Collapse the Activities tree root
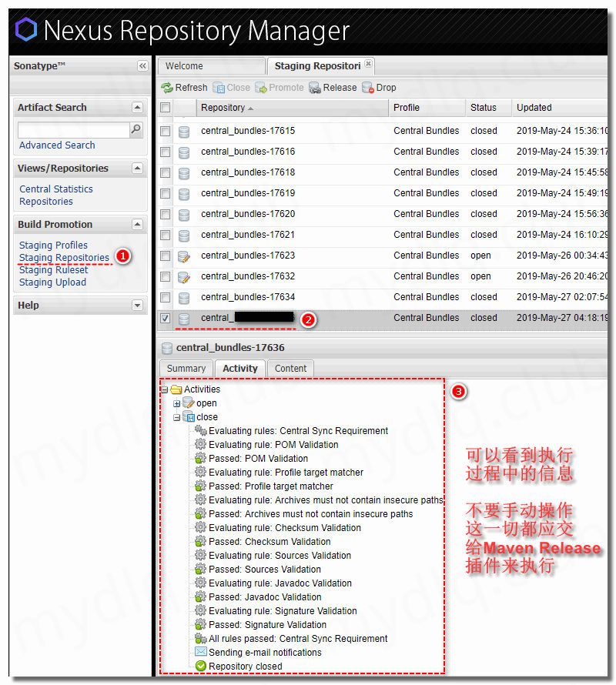The image size is (616, 685). click(164, 389)
